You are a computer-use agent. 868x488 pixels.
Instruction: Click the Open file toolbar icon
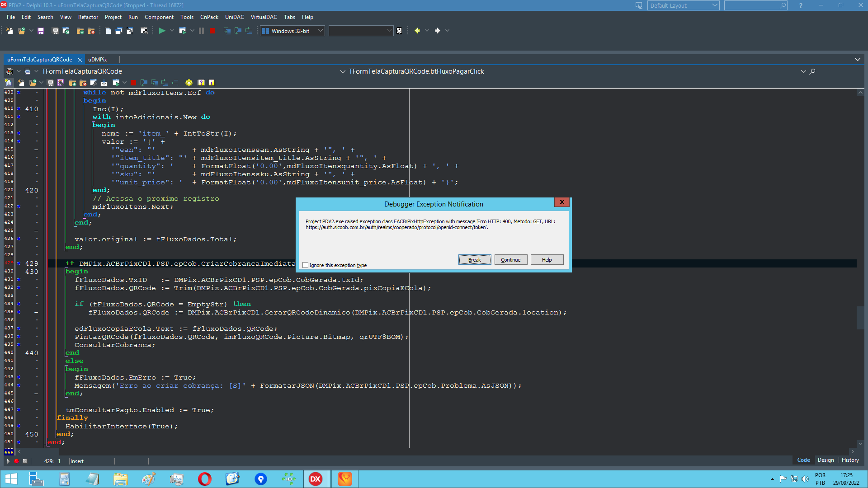click(x=21, y=31)
